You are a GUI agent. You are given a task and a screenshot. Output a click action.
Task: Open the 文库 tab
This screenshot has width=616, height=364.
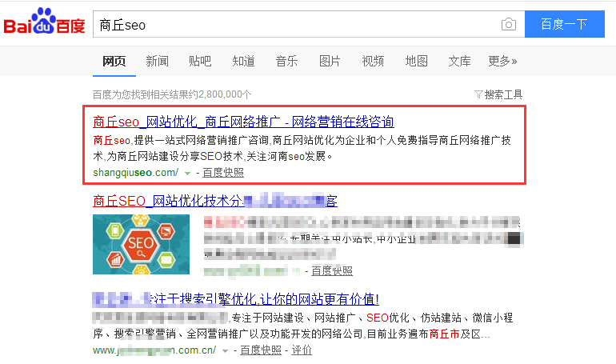tap(459, 61)
